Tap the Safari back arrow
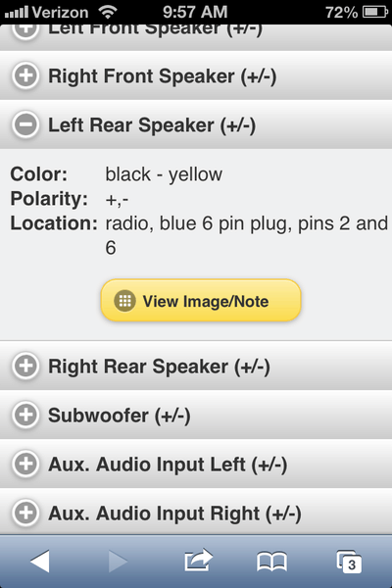The width and height of the screenshot is (392, 588). pos(40,562)
